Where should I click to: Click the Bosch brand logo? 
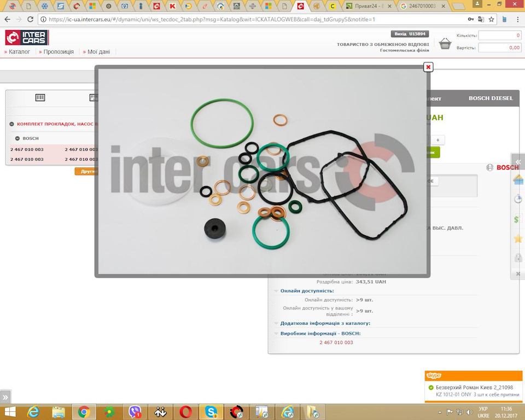[x=503, y=167]
